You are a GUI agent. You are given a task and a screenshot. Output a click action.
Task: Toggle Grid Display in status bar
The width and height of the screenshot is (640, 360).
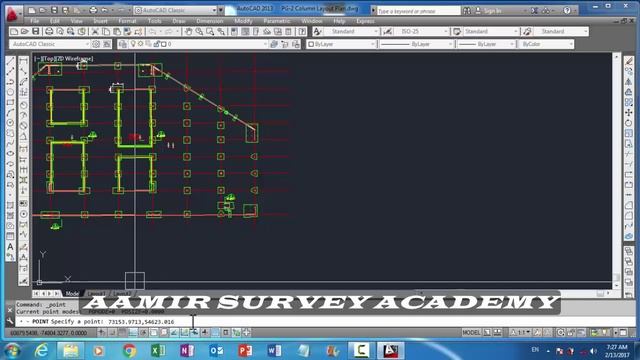122,333
